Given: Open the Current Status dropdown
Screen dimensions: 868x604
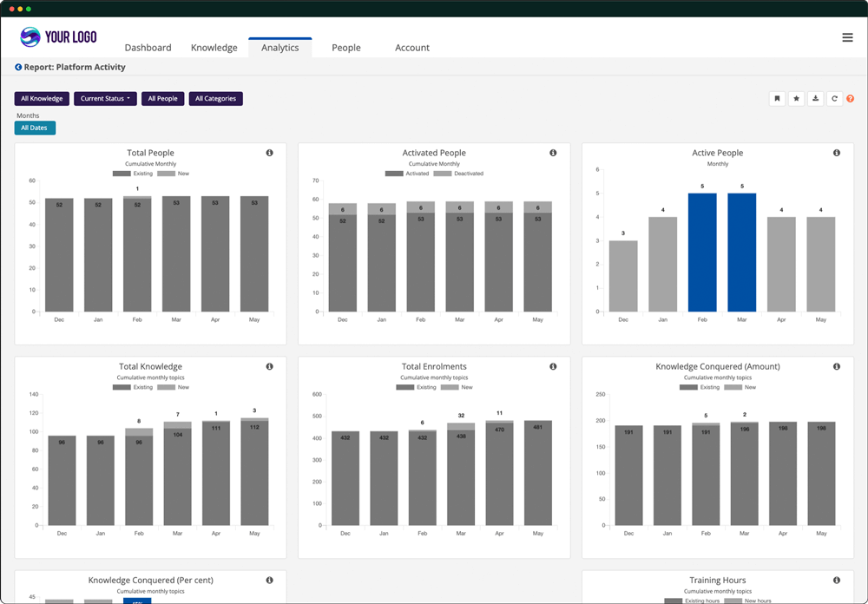Looking at the screenshot, I should (x=105, y=98).
